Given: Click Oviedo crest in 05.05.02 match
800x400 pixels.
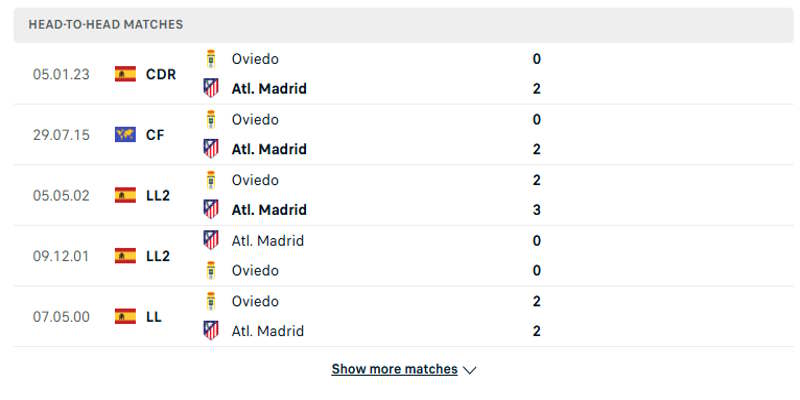Looking at the screenshot, I should (211, 180).
